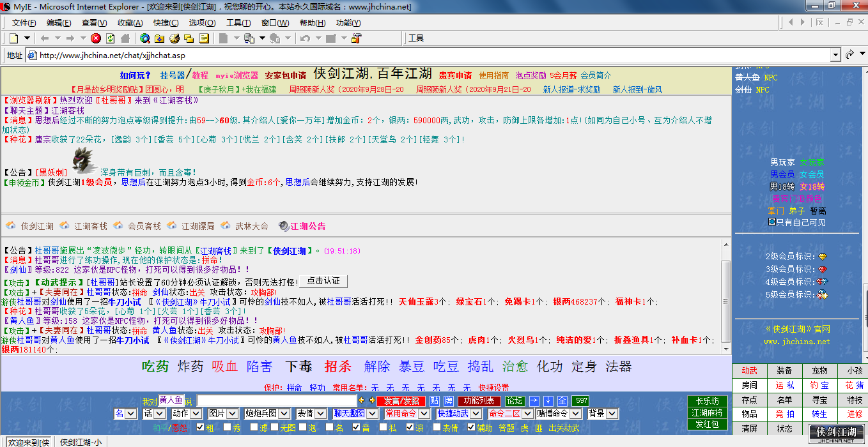Click the chat message input field
868x447 pixels.
tap(277, 401)
